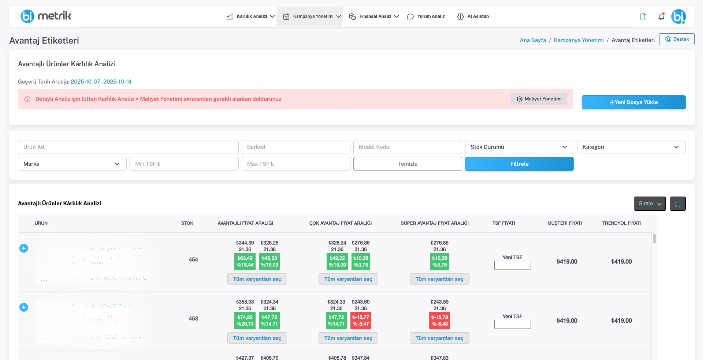The height and width of the screenshot is (360, 703).
Task: Click the bi metrik logo
Action: click(46, 16)
